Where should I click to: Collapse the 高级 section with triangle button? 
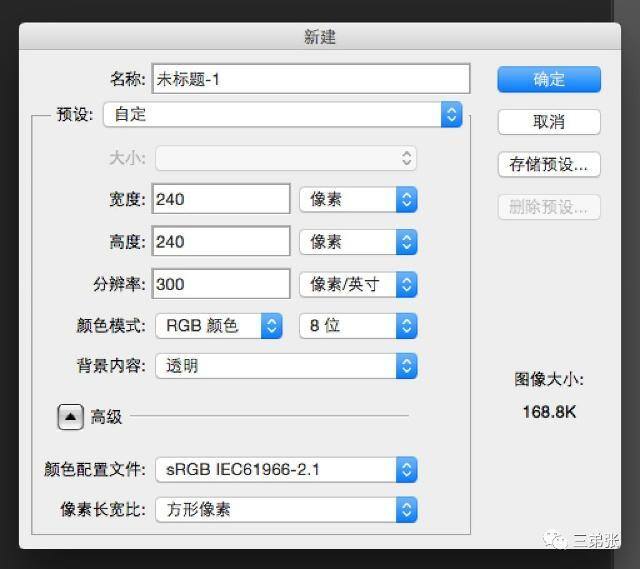click(x=71, y=417)
